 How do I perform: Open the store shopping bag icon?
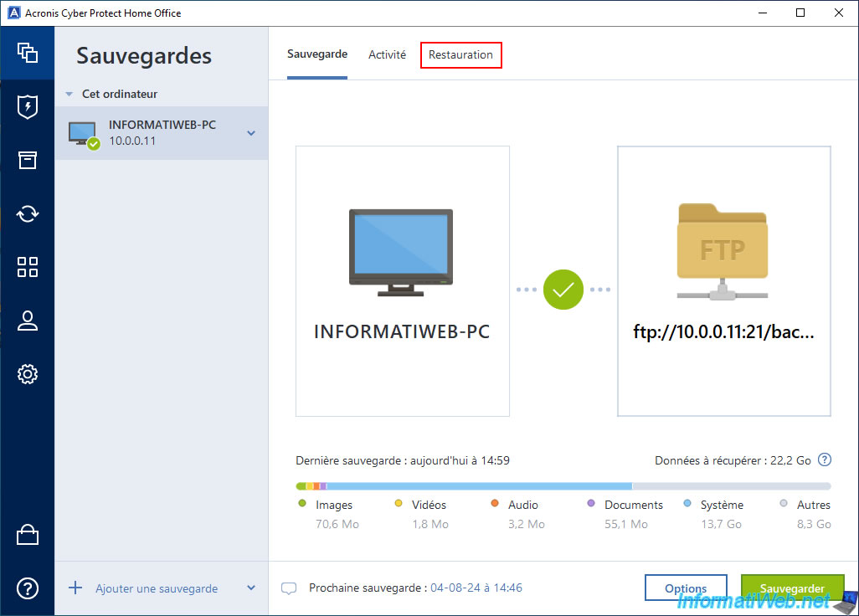28,535
